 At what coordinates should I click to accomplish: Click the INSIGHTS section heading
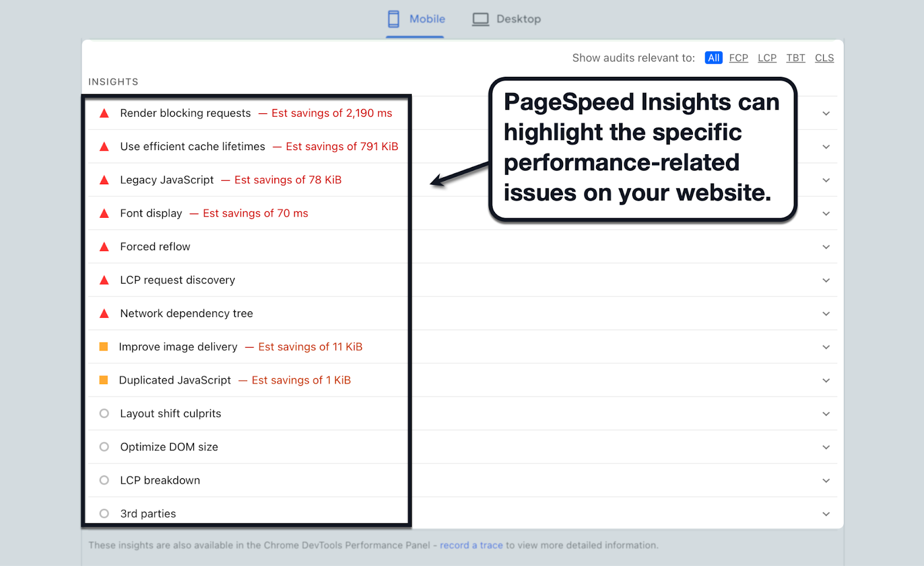tap(113, 82)
